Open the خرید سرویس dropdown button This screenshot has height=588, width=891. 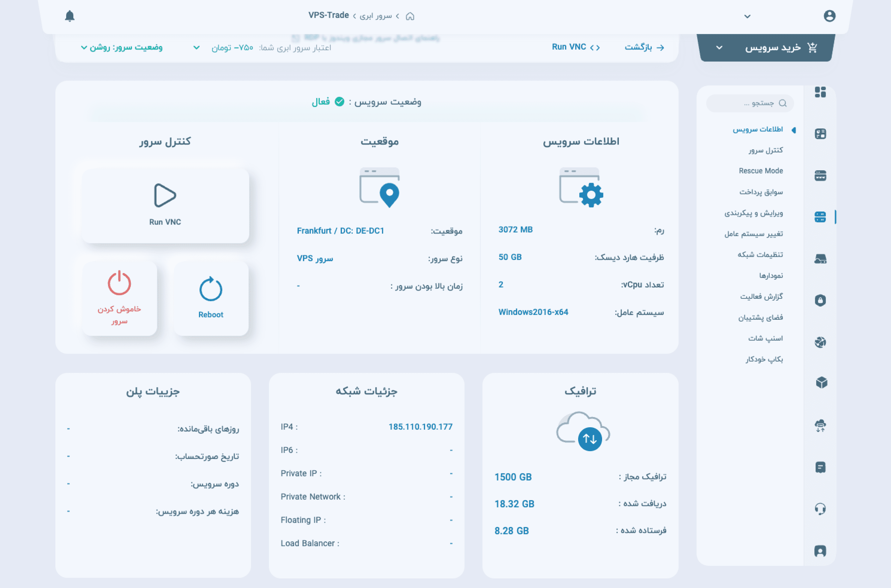pos(766,48)
